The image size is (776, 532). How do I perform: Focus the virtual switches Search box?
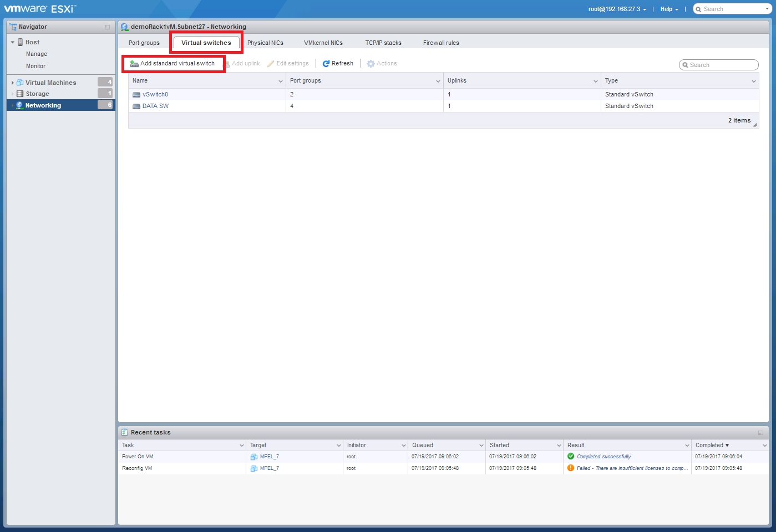click(x=719, y=65)
